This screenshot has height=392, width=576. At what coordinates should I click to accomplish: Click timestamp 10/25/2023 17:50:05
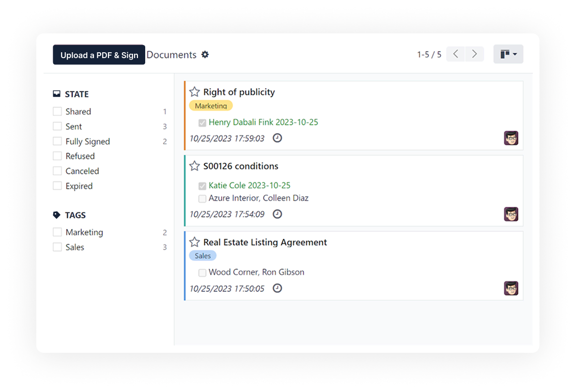pos(227,289)
